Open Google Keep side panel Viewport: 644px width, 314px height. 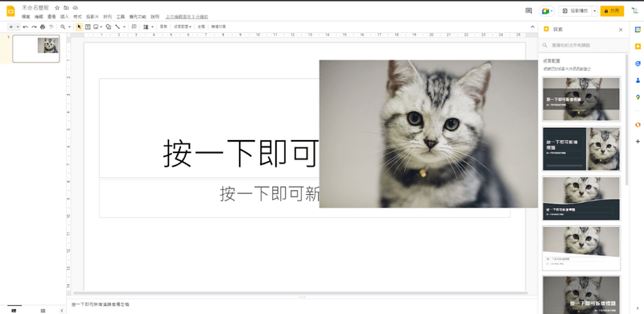coord(638,47)
